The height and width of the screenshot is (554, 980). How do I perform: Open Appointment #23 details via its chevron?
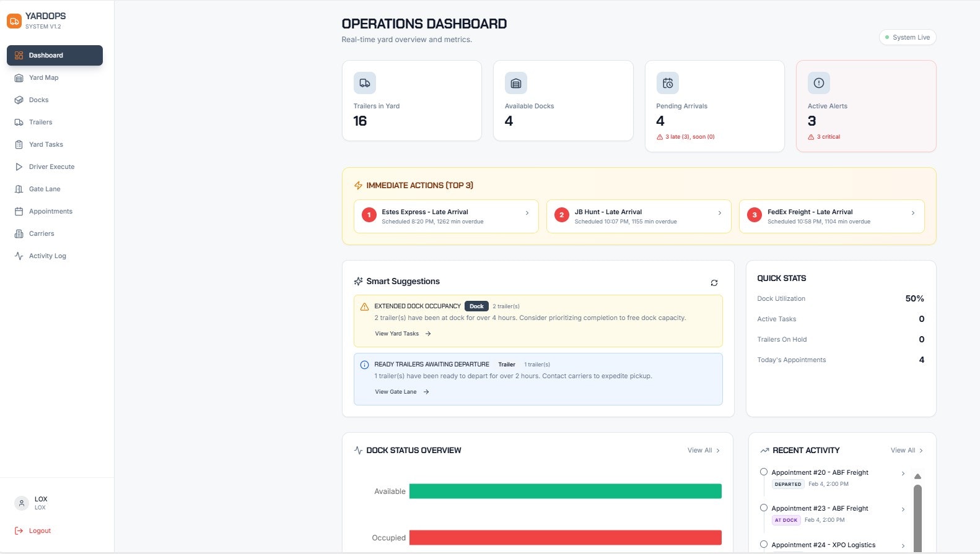[x=903, y=509]
